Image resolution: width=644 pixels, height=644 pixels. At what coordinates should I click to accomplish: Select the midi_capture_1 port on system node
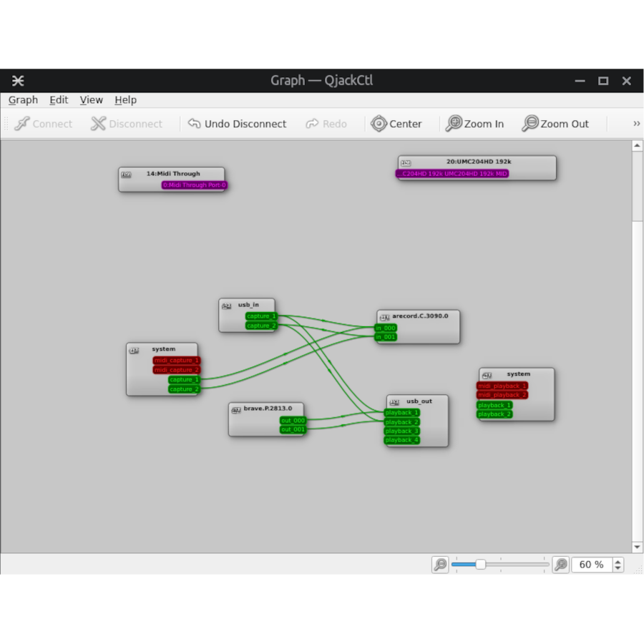(x=175, y=360)
